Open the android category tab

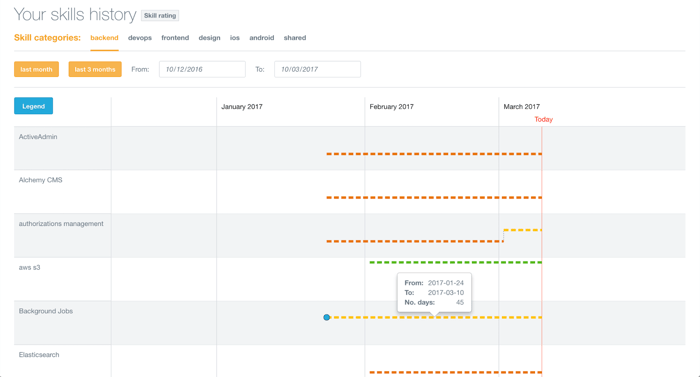[x=262, y=38]
